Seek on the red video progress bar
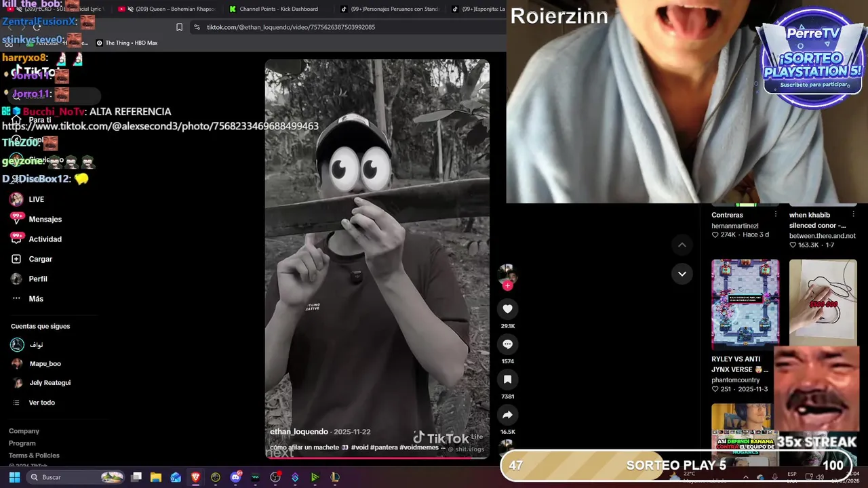The height and width of the screenshot is (488, 868). click(377, 457)
